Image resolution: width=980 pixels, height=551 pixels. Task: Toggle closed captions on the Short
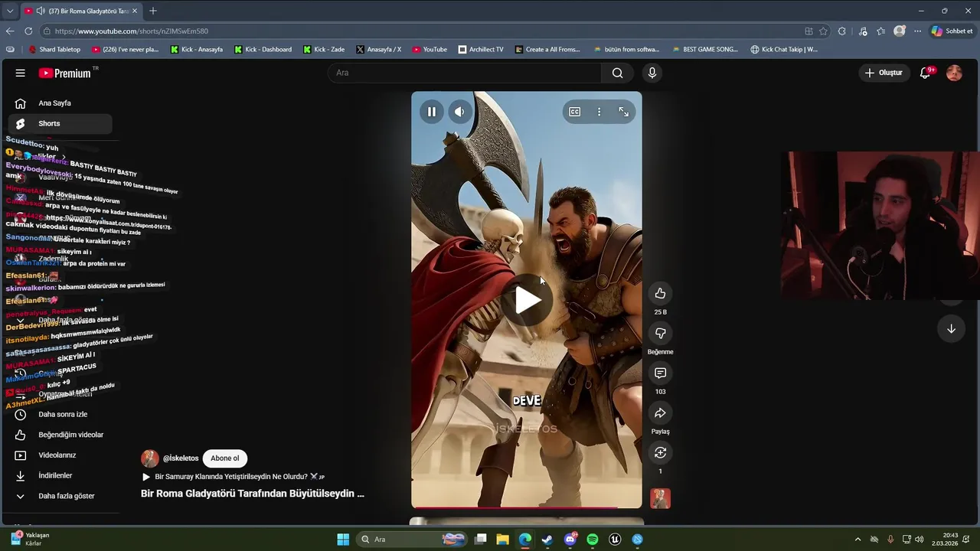pyautogui.click(x=574, y=112)
